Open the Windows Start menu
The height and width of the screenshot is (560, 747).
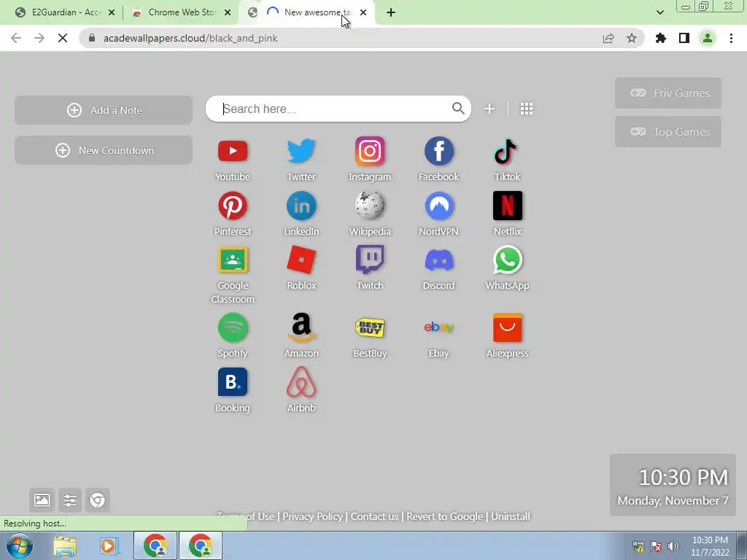(x=19, y=545)
